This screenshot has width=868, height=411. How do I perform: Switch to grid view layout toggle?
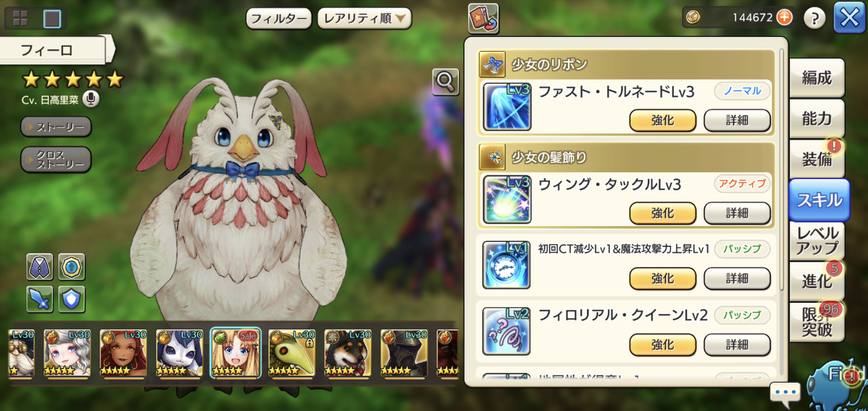coord(20,18)
